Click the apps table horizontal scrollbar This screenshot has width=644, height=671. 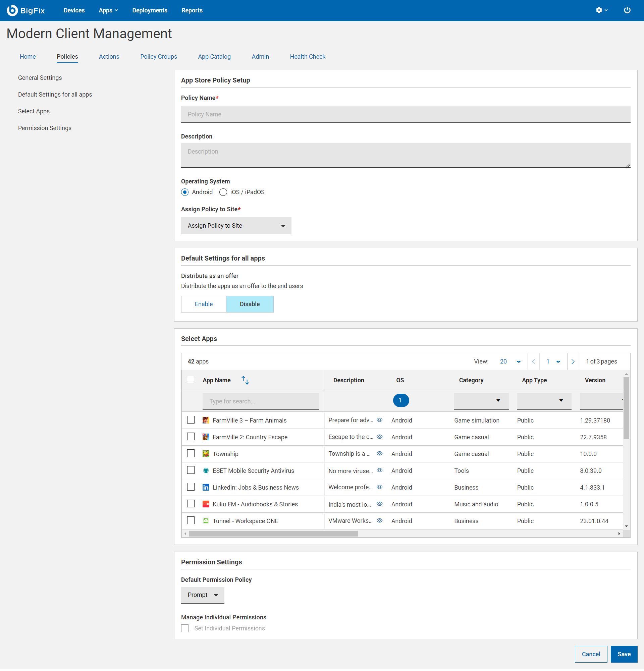coord(273,534)
